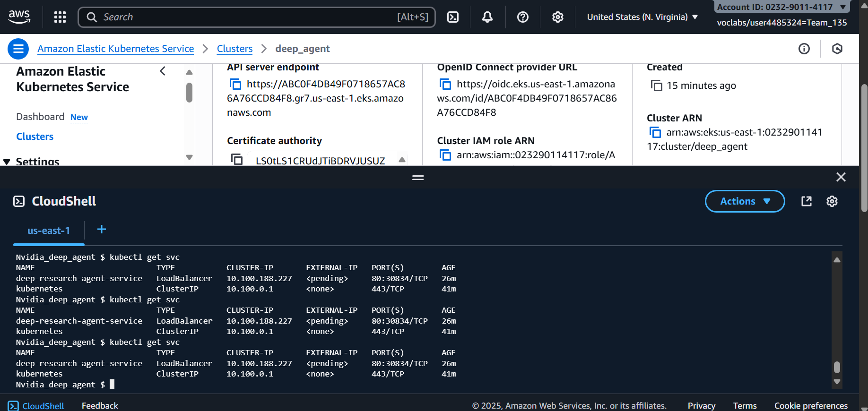Click the hexagon shield icon beside info
Screen dimensions: 868x411
[837, 49]
